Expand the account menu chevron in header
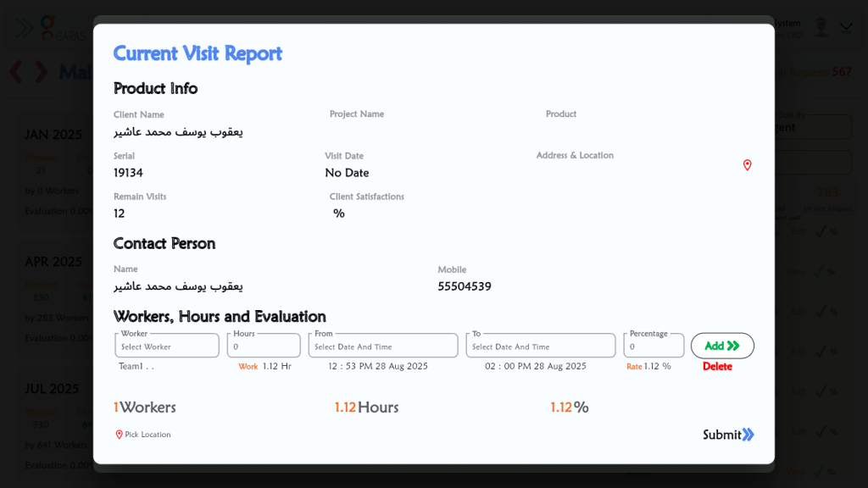 pos(846,27)
